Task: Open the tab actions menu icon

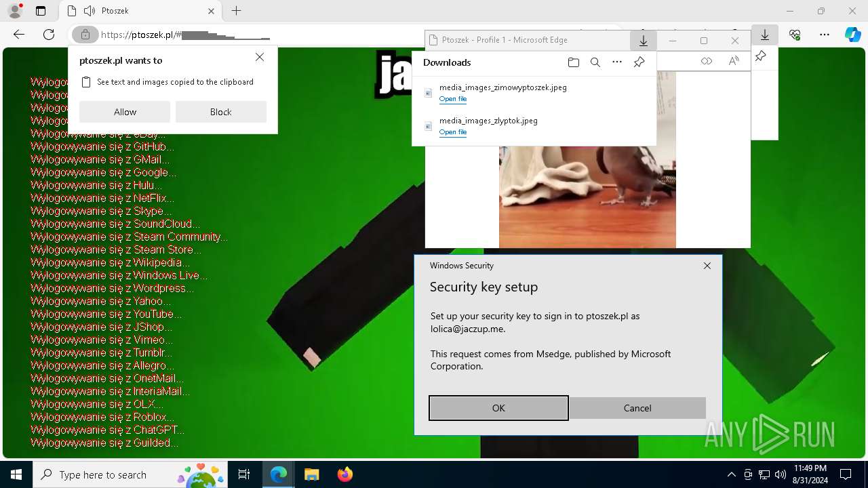Action: (x=41, y=11)
